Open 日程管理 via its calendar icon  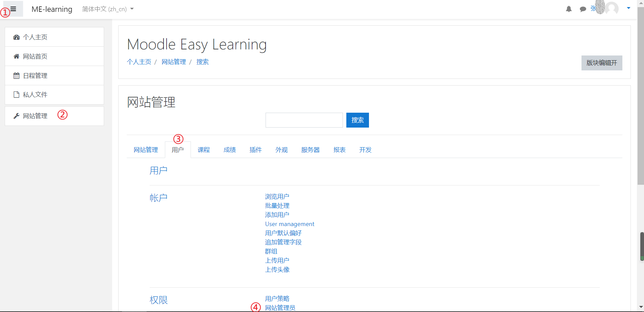tap(16, 75)
